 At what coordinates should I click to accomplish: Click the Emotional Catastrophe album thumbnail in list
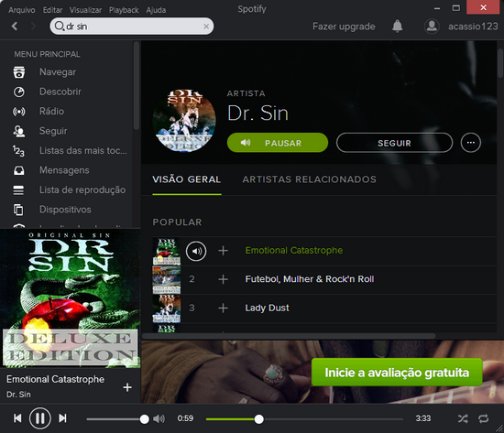tap(167, 251)
